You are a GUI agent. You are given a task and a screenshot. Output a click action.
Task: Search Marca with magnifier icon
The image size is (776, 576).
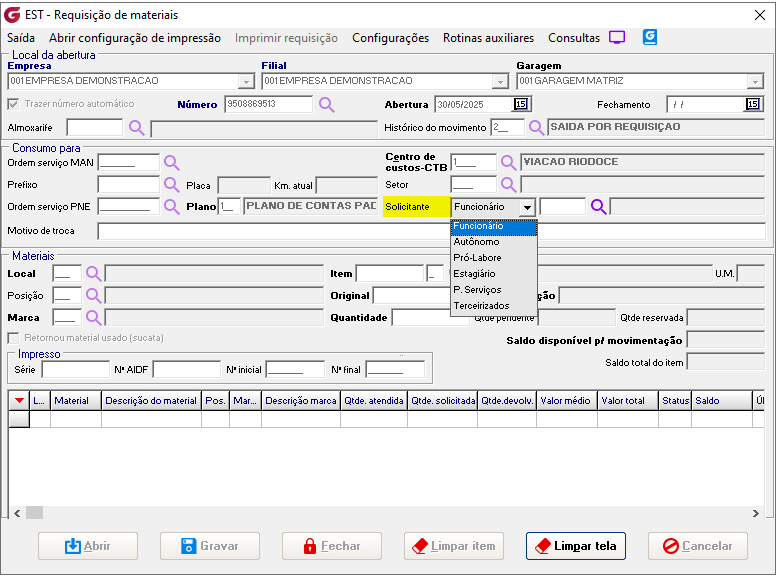click(94, 317)
